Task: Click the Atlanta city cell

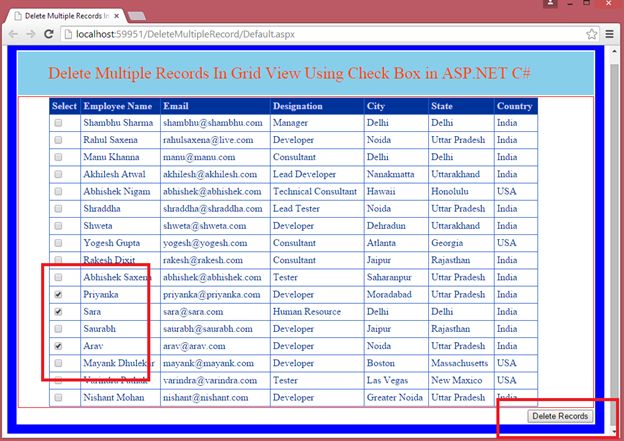Action: click(x=396, y=243)
